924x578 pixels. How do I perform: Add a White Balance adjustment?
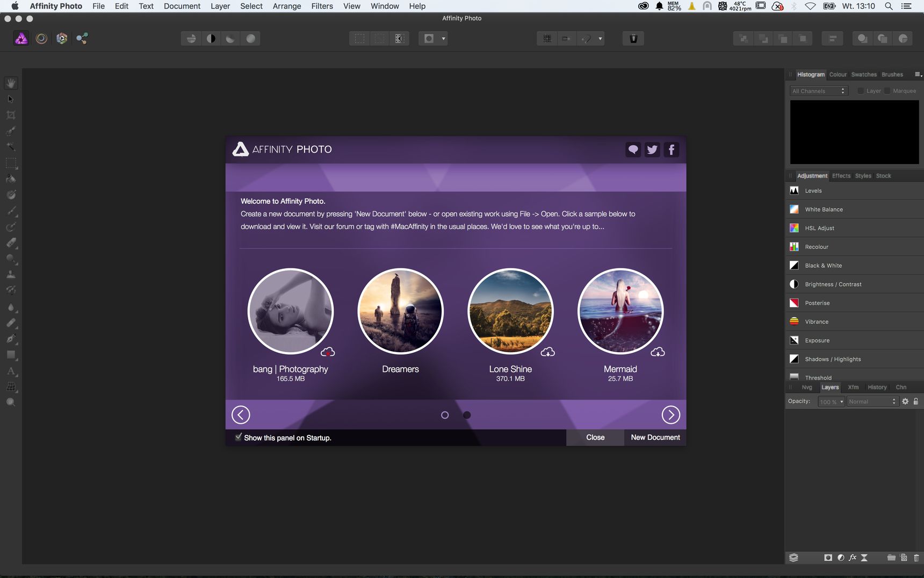854,210
